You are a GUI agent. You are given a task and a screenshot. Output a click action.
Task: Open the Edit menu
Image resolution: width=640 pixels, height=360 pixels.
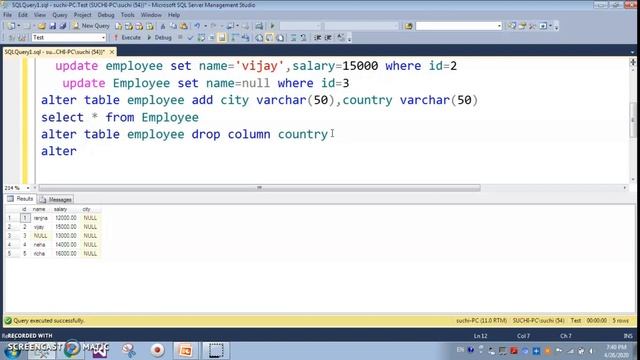click(23, 15)
